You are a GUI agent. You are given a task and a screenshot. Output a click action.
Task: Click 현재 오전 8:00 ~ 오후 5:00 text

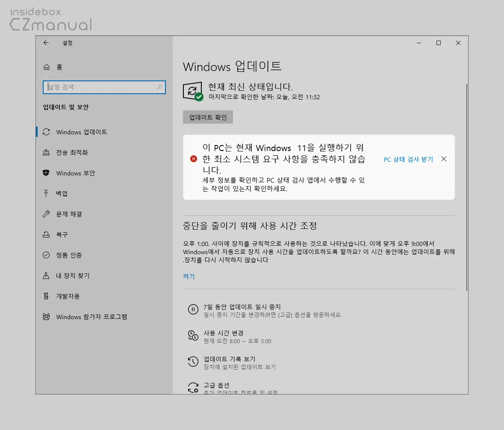click(x=238, y=341)
